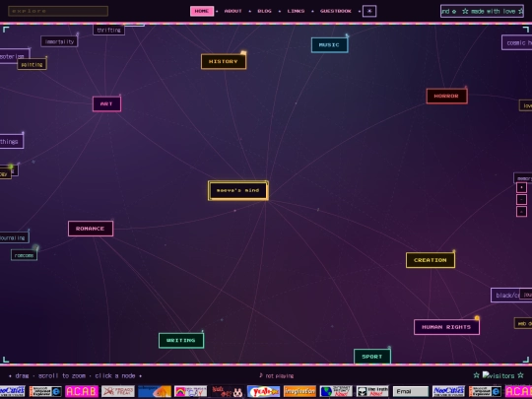Select the ROMANCE node

(x=91, y=229)
